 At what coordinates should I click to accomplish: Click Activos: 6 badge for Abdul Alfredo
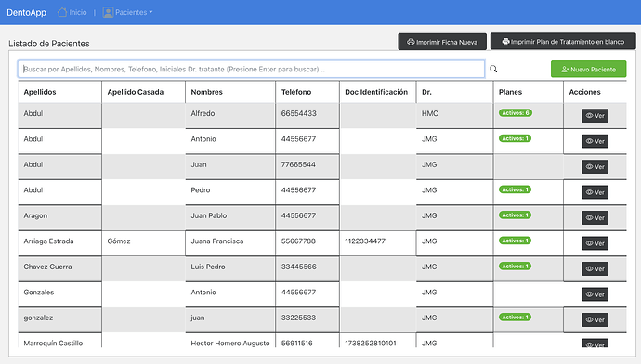click(x=515, y=113)
